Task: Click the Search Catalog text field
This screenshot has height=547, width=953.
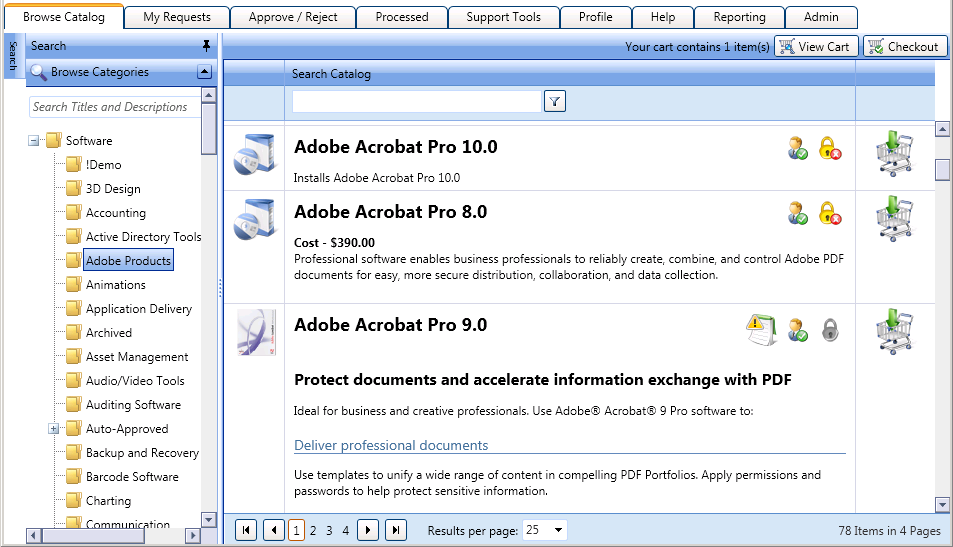Action: tap(417, 101)
